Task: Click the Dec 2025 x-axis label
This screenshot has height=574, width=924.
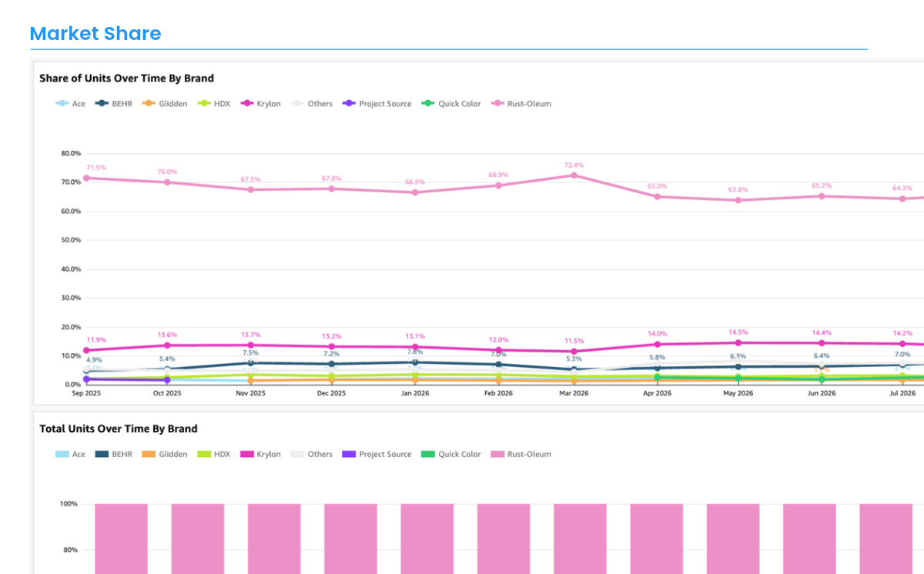Action: pos(332,393)
